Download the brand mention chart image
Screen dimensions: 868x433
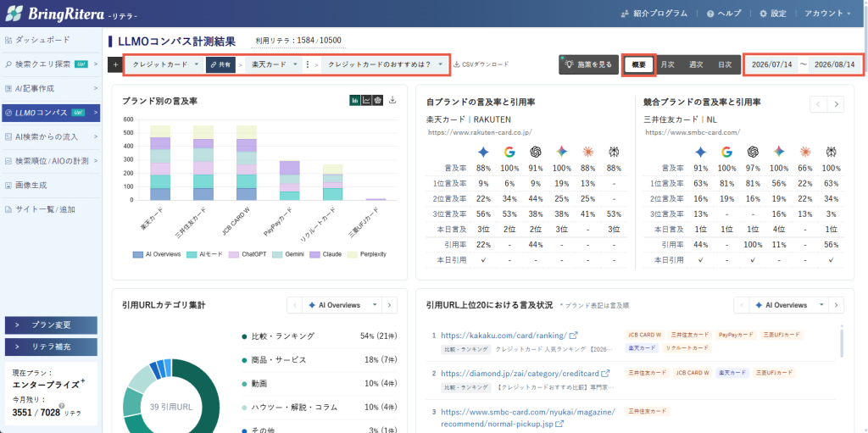tap(392, 100)
